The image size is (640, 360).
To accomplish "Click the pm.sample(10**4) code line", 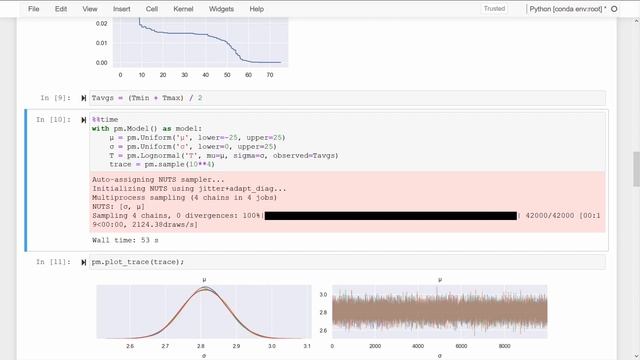I will (162, 164).
